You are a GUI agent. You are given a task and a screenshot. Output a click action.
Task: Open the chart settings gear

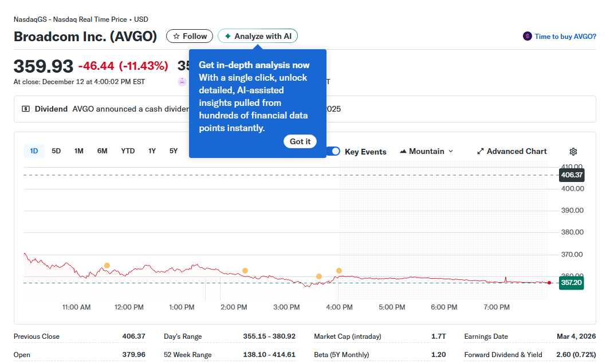573,151
